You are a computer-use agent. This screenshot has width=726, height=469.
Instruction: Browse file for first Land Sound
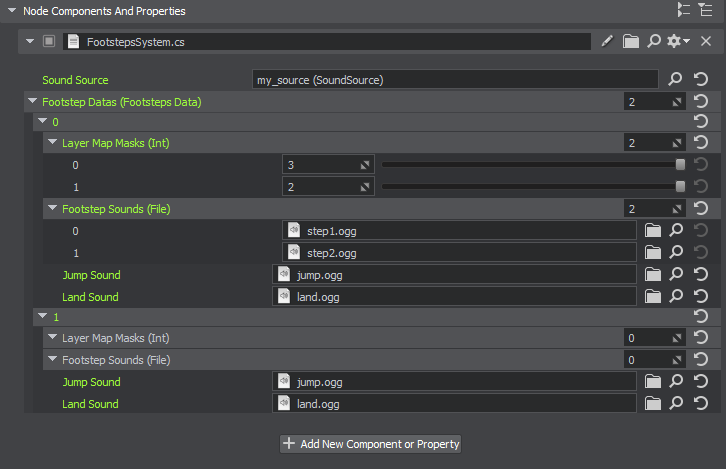[653, 296]
